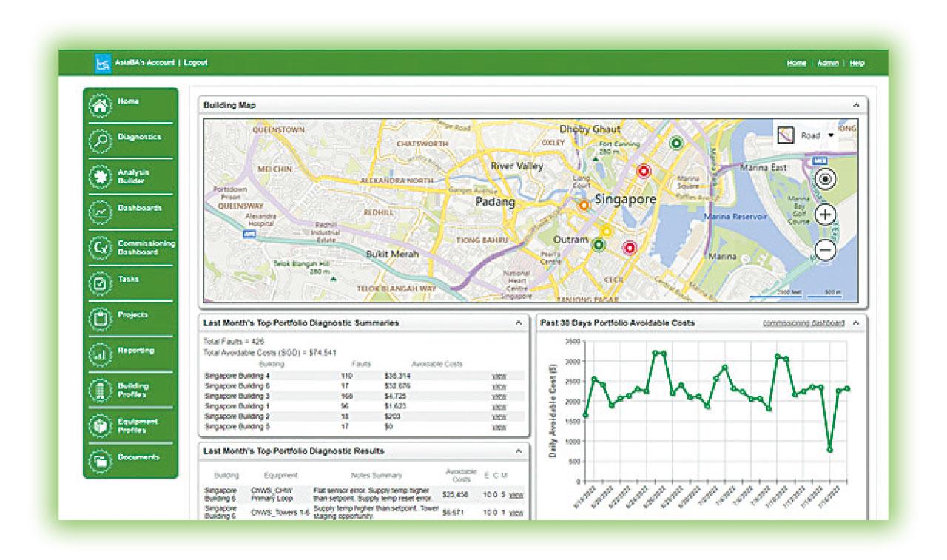Click the Home house icon in sidebar
This screenshot has height=560, width=947.
click(100, 105)
